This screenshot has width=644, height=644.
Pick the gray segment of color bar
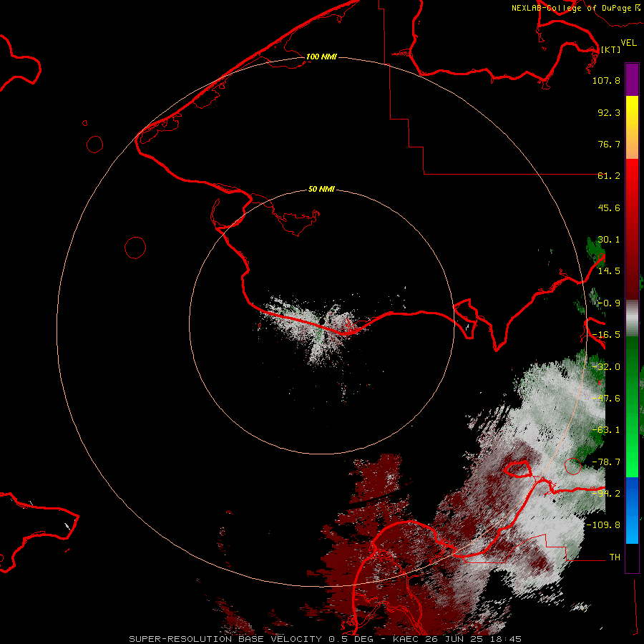coord(632,318)
